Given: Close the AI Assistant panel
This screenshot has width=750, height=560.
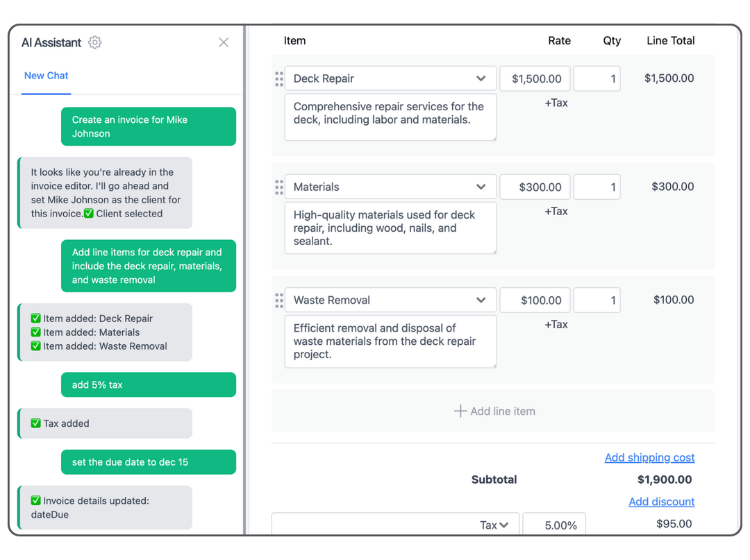Looking at the screenshot, I should click(224, 42).
